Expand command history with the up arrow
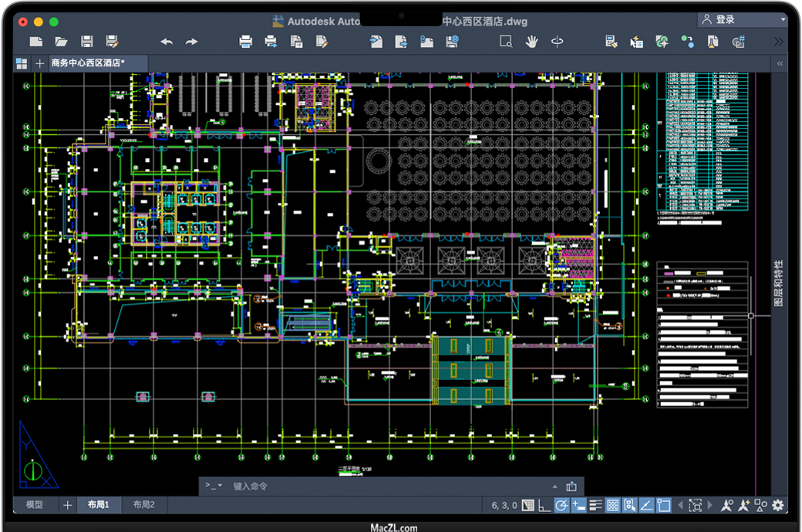 click(x=554, y=487)
